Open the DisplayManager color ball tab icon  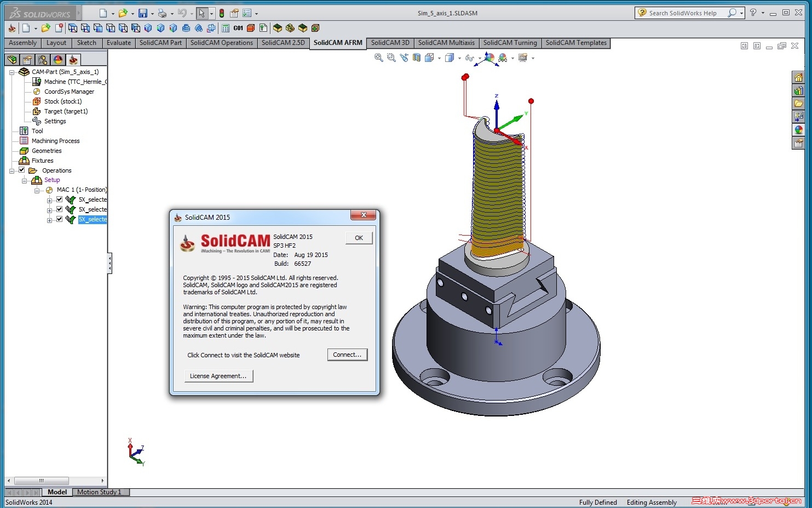(58, 60)
